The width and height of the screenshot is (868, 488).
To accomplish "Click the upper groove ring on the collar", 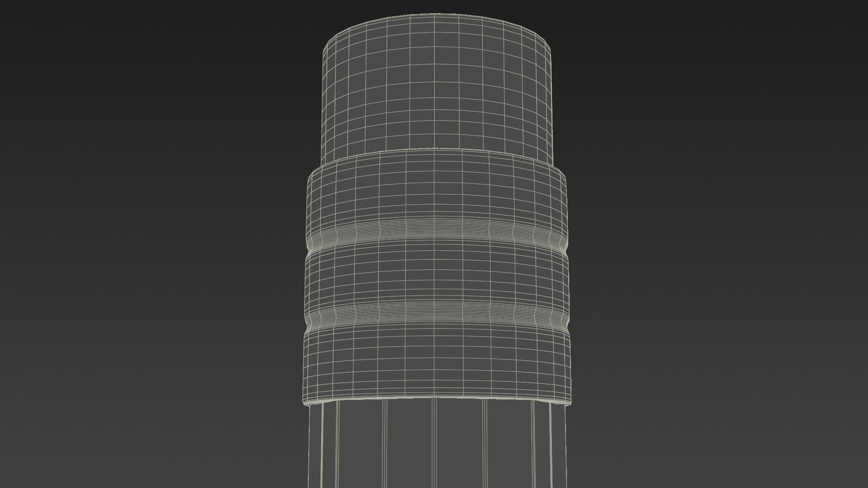I will pos(436,235).
